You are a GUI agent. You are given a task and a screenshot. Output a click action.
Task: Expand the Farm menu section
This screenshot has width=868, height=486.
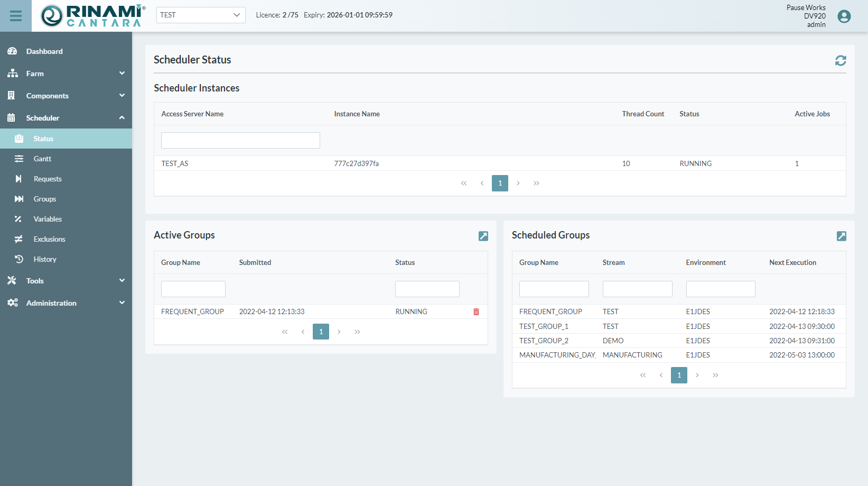pyautogui.click(x=66, y=74)
